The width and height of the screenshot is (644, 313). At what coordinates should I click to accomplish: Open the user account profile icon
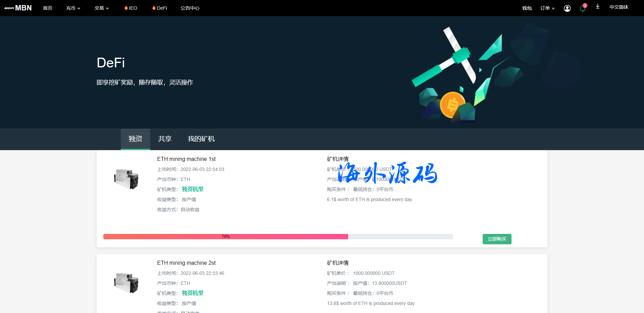[x=567, y=8]
